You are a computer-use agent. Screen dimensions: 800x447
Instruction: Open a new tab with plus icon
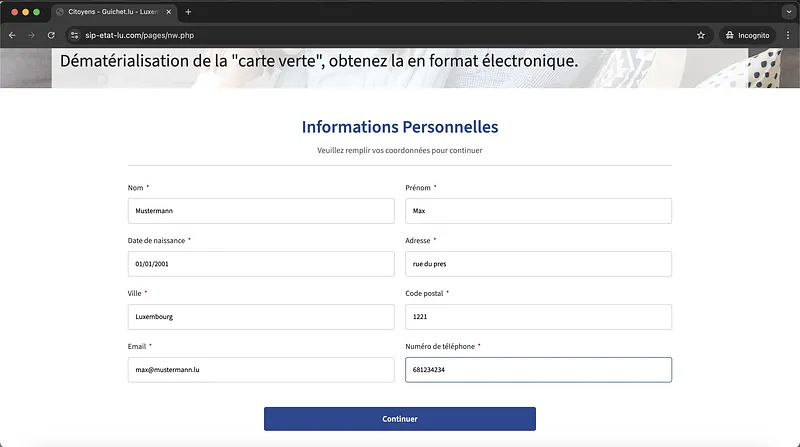click(188, 12)
